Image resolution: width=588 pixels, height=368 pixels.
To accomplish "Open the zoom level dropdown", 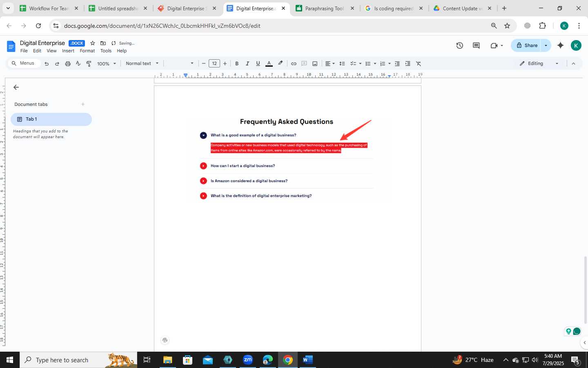I will tap(107, 64).
